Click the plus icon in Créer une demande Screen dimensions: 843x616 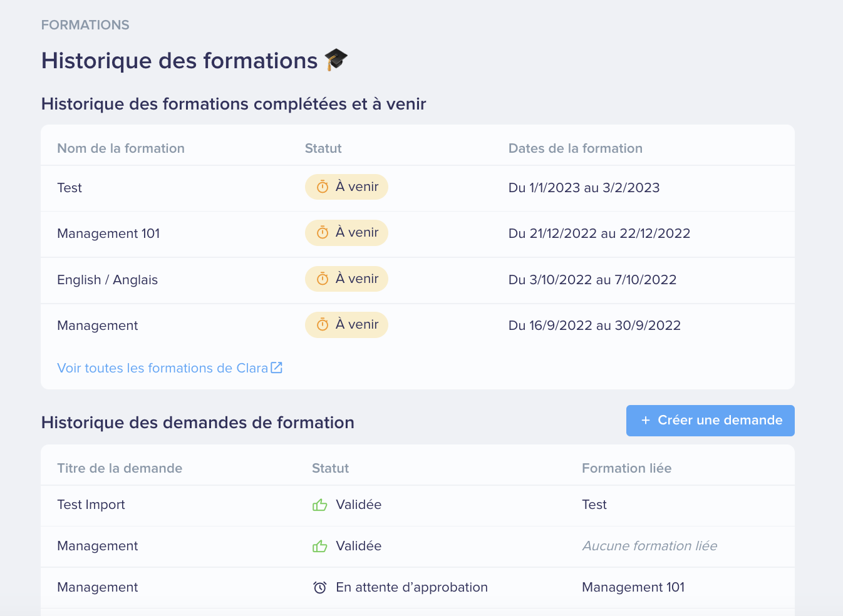click(646, 420)
